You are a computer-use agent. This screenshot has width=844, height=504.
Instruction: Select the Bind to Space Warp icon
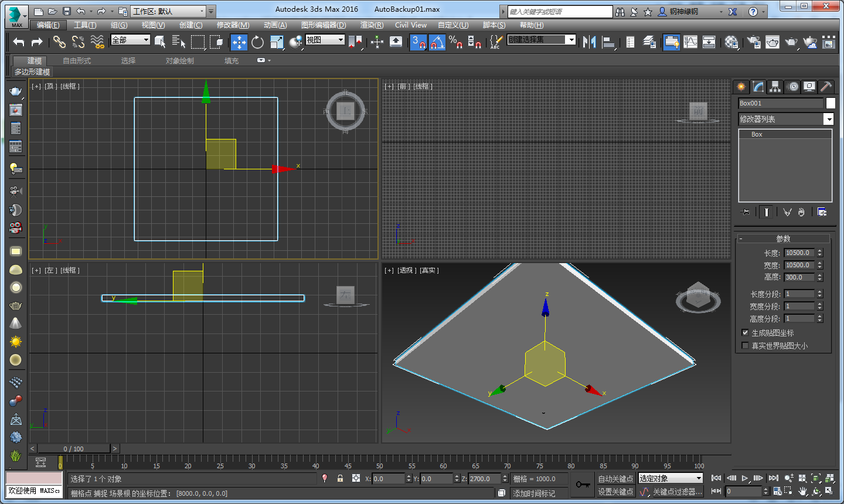point(97,42)
